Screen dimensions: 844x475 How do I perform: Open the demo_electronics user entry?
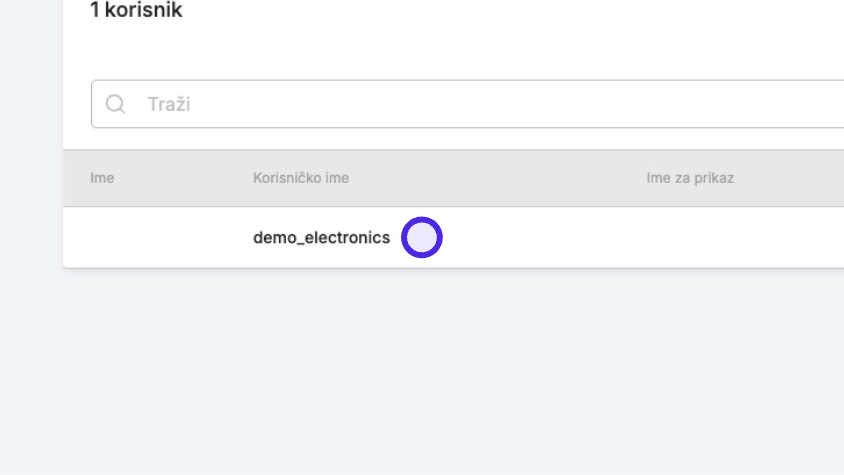tap(321, 238)
